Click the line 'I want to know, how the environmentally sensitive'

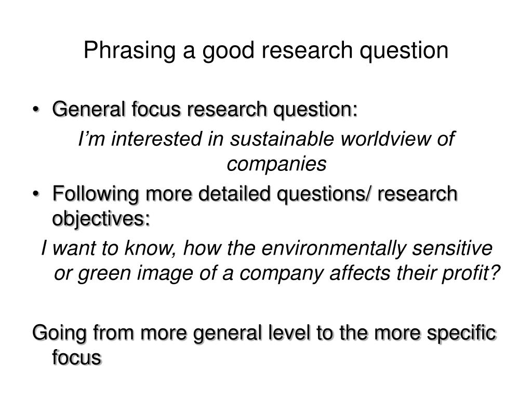[x=267, y=248]
